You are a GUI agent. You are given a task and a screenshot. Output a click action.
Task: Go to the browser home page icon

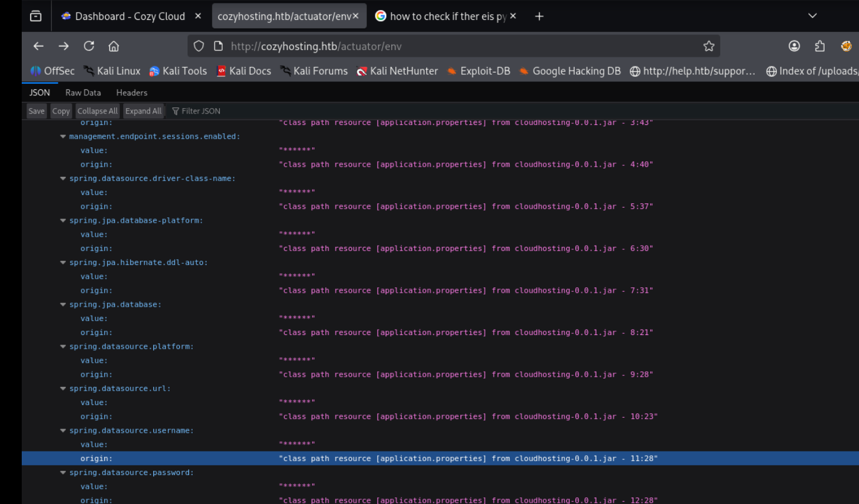pos(113,46)
